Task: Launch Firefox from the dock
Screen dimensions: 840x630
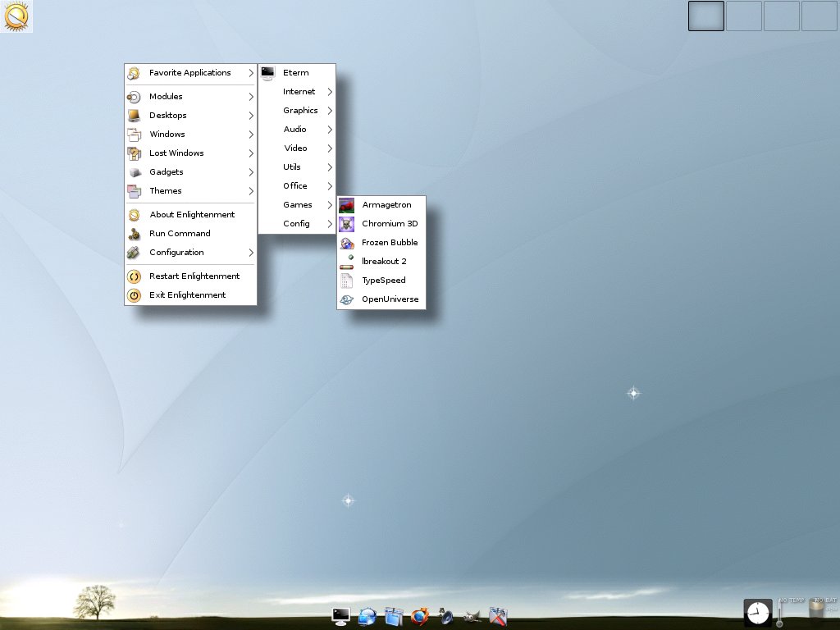Action: 420,616
